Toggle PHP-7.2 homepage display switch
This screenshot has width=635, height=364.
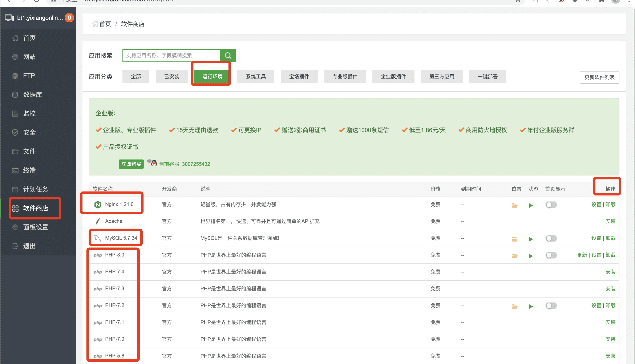pos(551,306)
